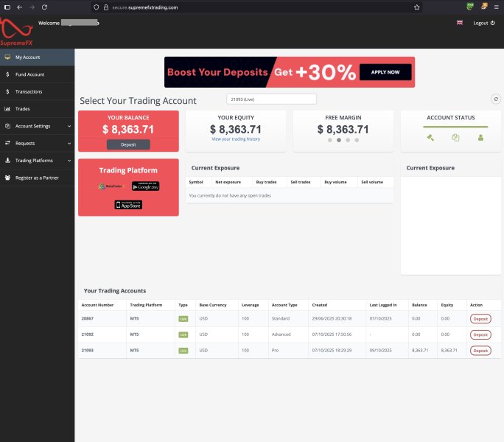This screenshot has height=442, width=504.
Task: Select the last Free Margin carousel dot
Action: pyautogui.click(x=357, y=139)
